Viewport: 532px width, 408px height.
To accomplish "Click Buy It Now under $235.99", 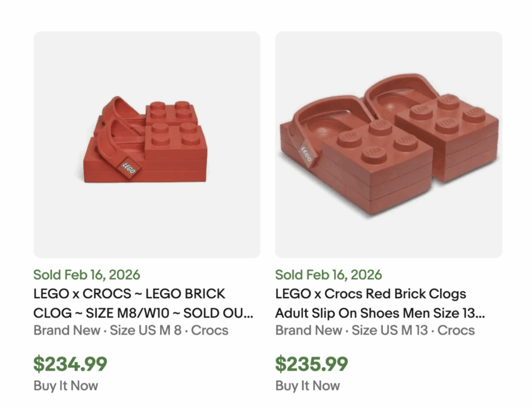I will (x=307, y=386).
